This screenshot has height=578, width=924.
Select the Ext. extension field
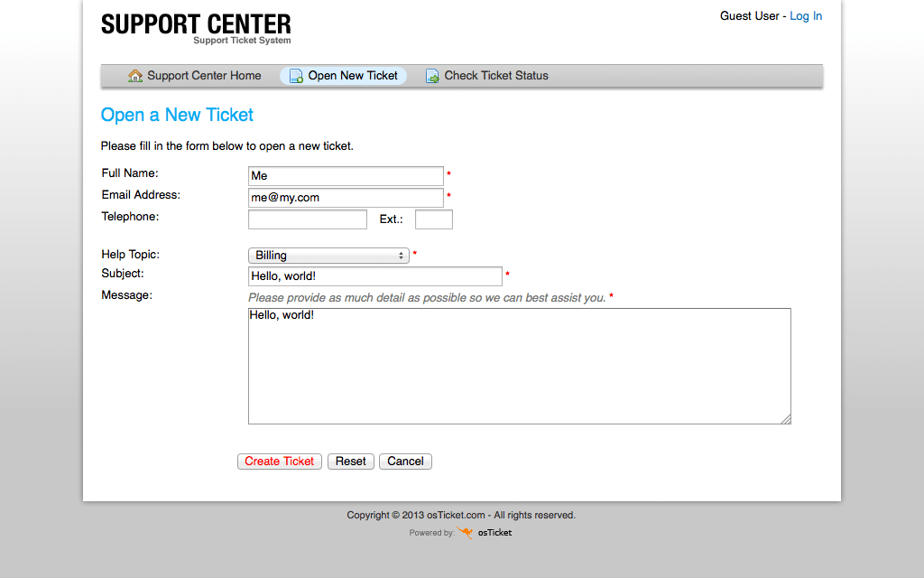(x=434, y=219)
